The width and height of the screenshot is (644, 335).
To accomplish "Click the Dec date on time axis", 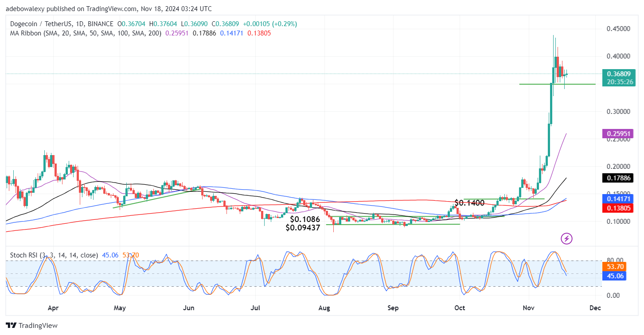I will click(x=595, y=307).
